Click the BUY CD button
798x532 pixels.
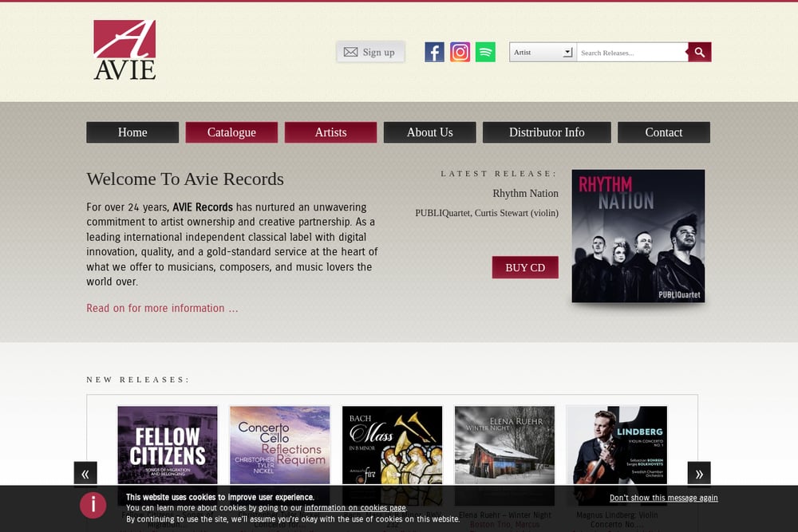click(x=525, y=267)
